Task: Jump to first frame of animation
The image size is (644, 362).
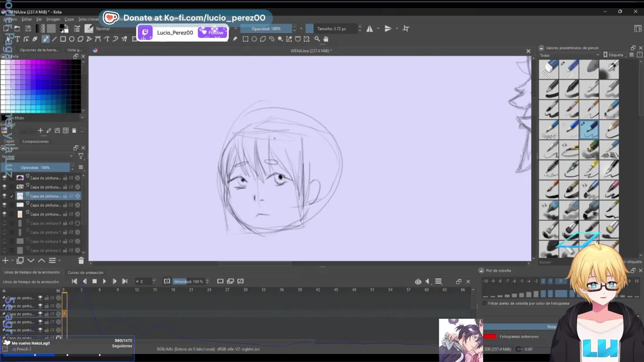Action: (x=74, y=282)
